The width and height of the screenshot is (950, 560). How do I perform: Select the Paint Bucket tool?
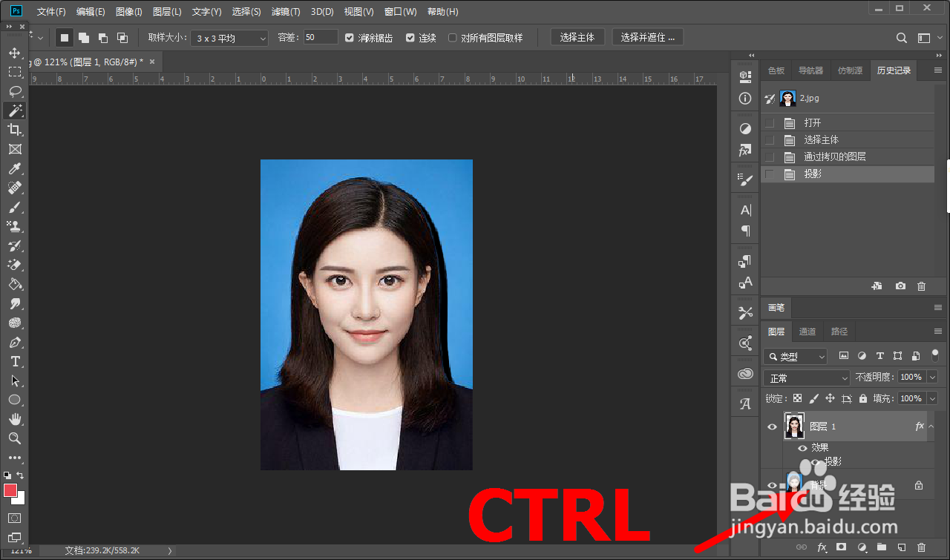pos(14,284)
